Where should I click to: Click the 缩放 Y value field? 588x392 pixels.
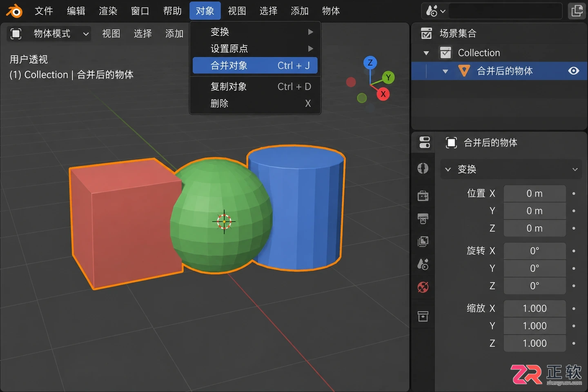pos(535,326)
